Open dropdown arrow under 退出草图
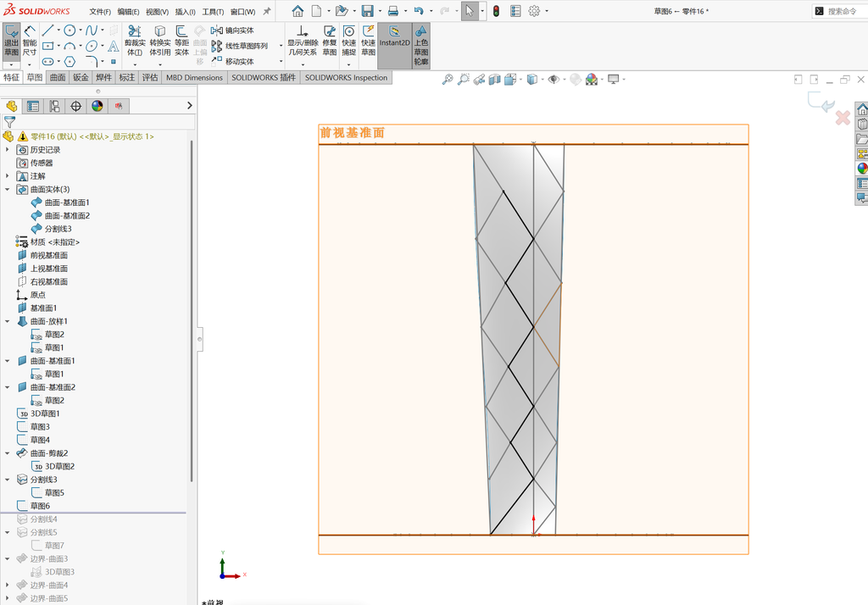The image size is (868, 605). click(x=12, y=64)
